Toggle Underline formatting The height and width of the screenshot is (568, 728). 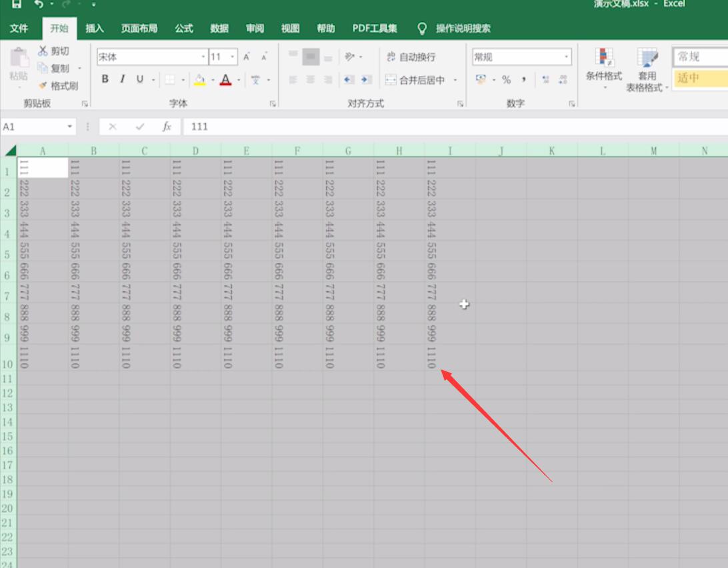(x=140, y=79)
